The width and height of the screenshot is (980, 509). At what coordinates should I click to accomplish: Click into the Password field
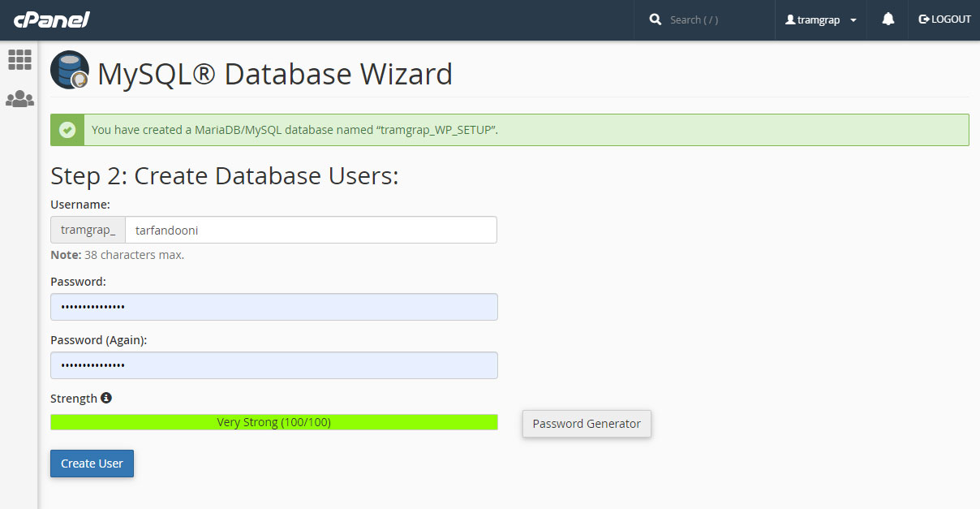[x=273, y=307]
